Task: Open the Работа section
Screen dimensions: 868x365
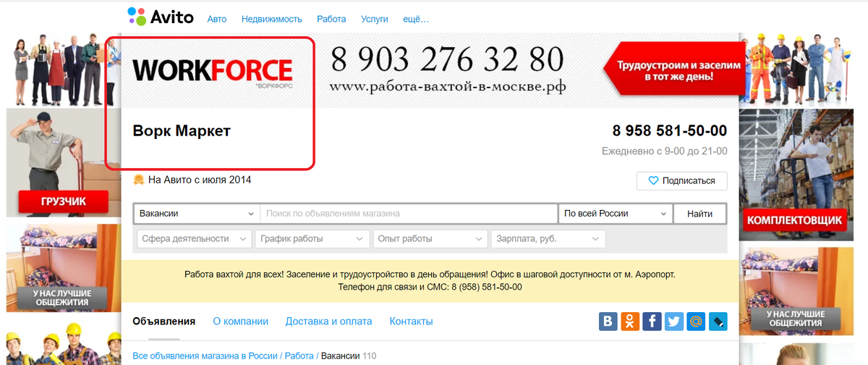Action: coord(331,20)
